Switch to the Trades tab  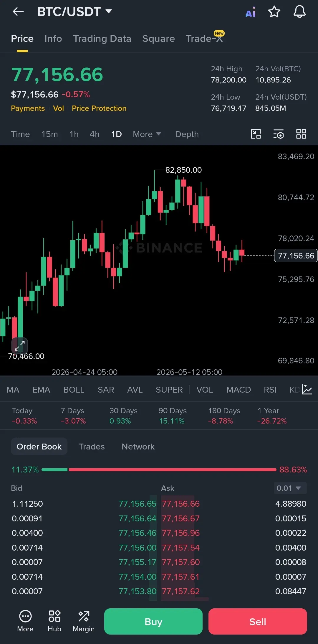[92, 447]
